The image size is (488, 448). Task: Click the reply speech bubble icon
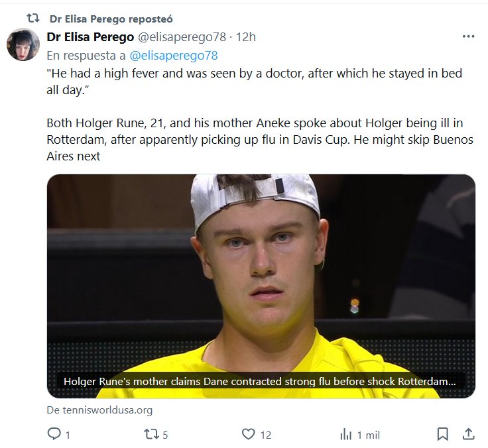[x=54, y=435]
